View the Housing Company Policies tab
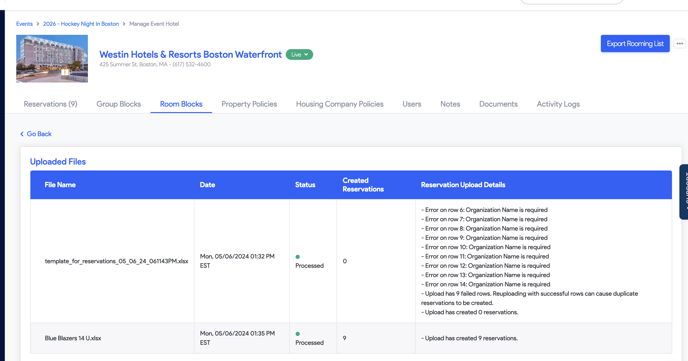The image size is (688, 361). [x=340, y=104]
